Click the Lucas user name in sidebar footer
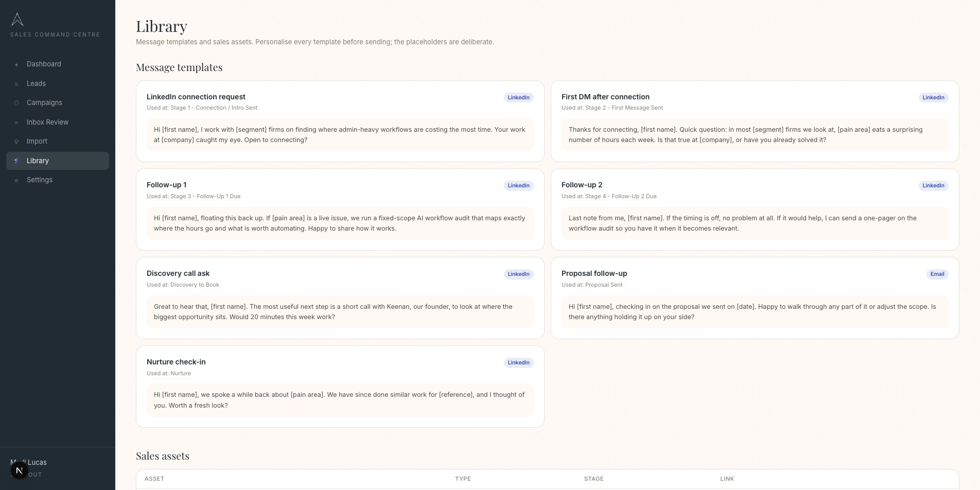 [x=29, y=462]
